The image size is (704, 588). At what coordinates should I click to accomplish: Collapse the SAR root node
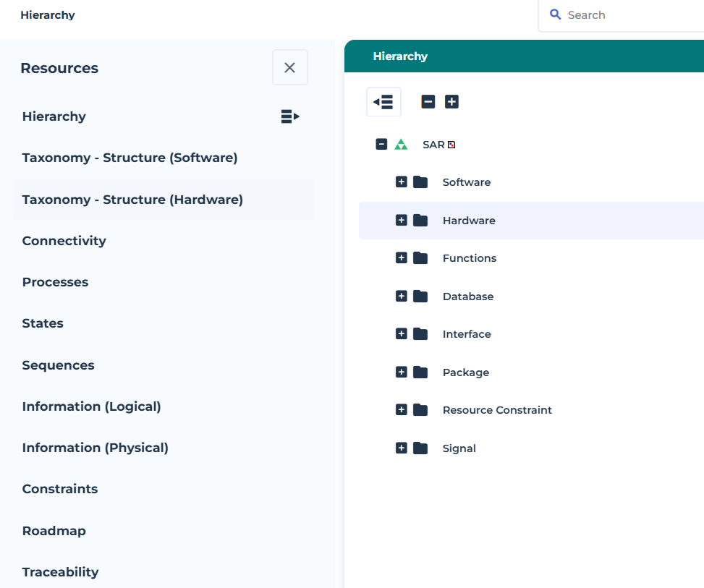pyautogui.click(x=382, y=145)
